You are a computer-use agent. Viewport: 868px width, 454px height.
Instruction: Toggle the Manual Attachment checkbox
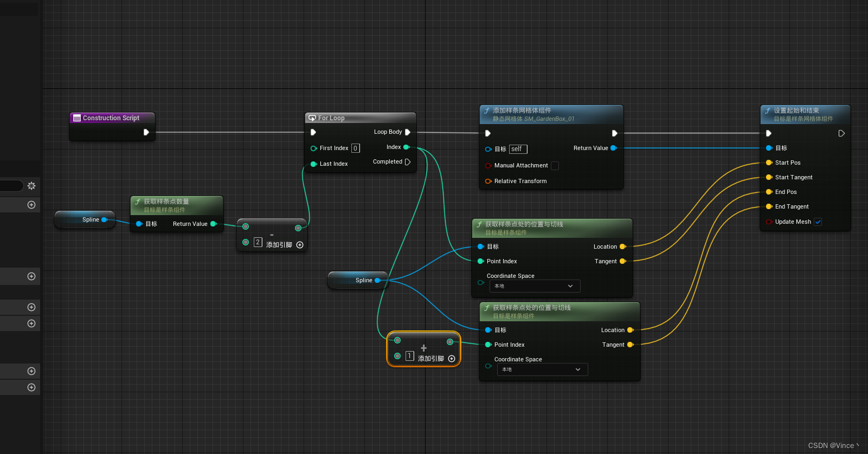click(555, 166)
